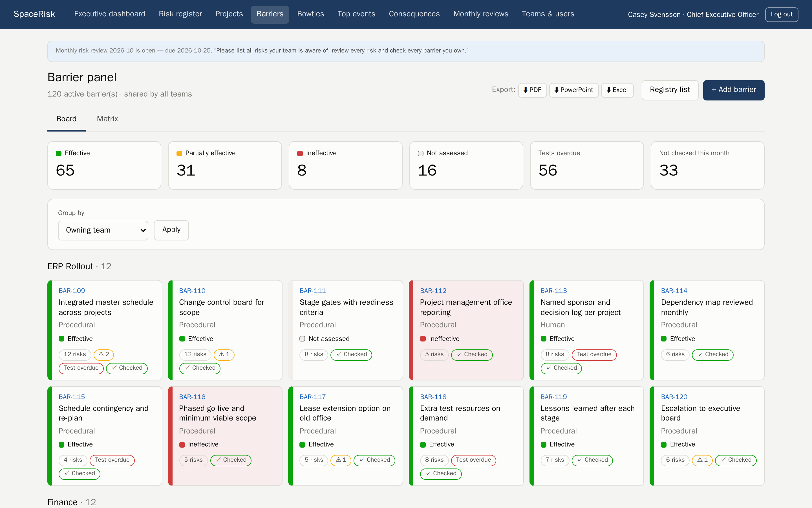
Task: Click the warning badge on BAR-110
Action: [224, 354]
